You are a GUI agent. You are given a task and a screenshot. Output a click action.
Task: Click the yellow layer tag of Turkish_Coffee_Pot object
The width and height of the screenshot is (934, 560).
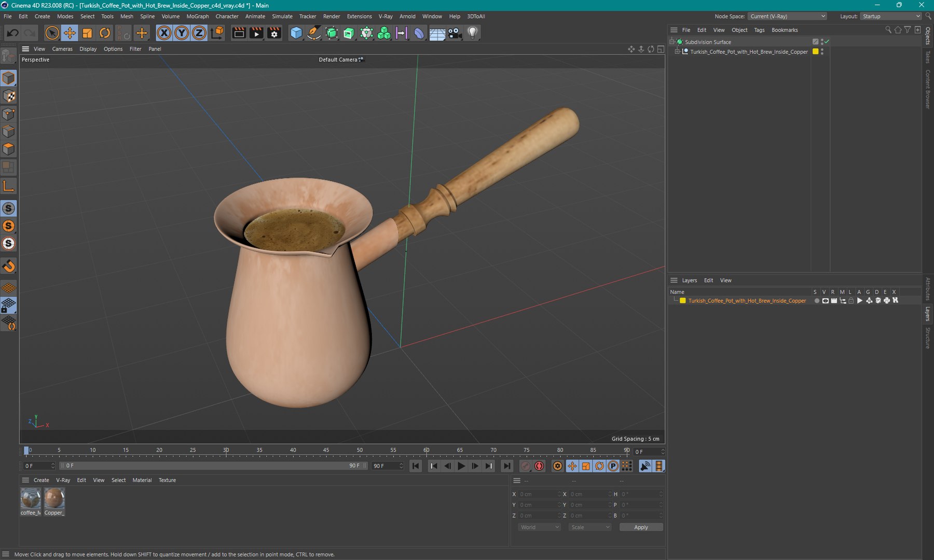click(815, 52)
